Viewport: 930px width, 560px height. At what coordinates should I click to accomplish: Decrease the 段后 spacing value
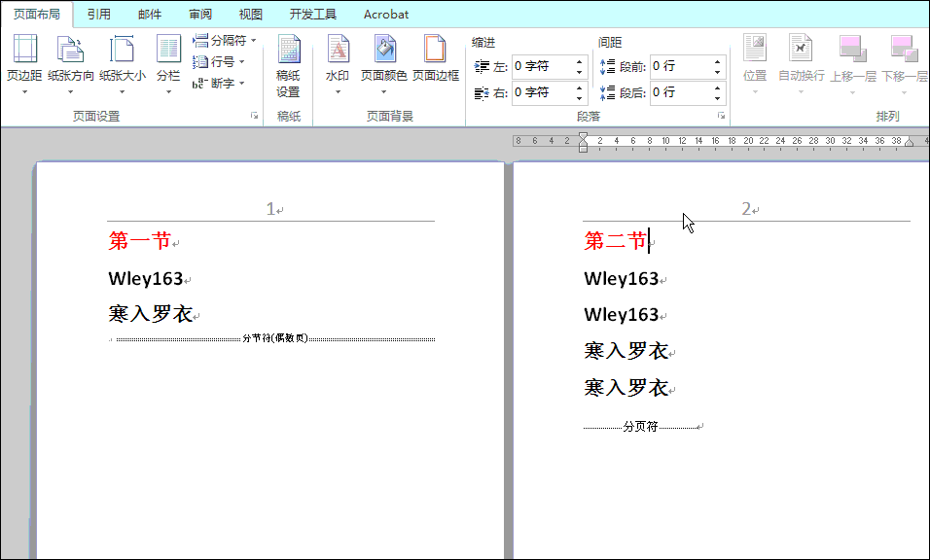[718, 98]
